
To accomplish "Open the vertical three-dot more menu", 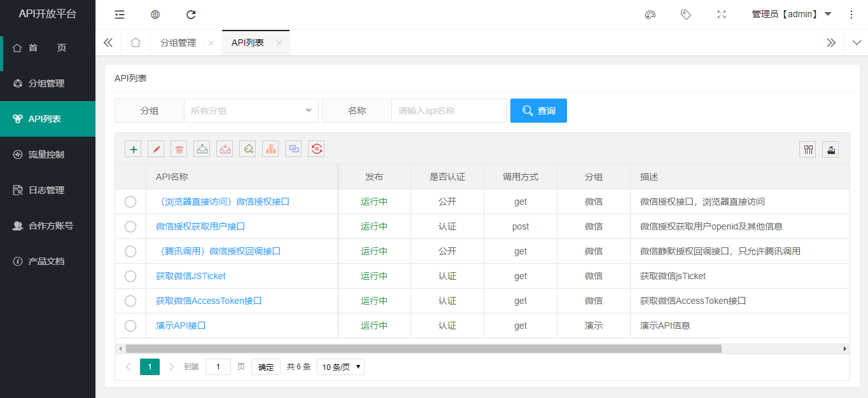I will [x=851, y=15].
